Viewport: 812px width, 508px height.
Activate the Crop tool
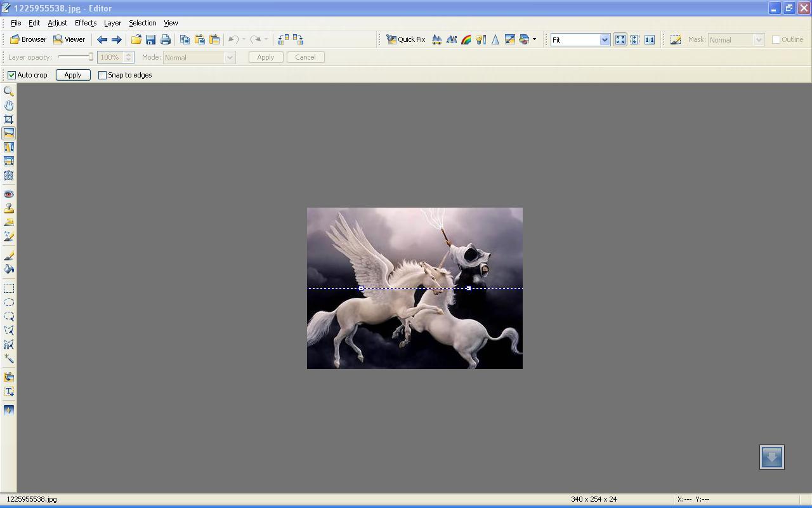(x=9, y=119)
